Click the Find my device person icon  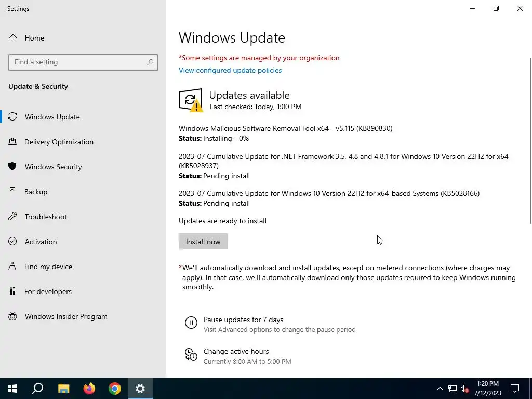pos(12,267)
